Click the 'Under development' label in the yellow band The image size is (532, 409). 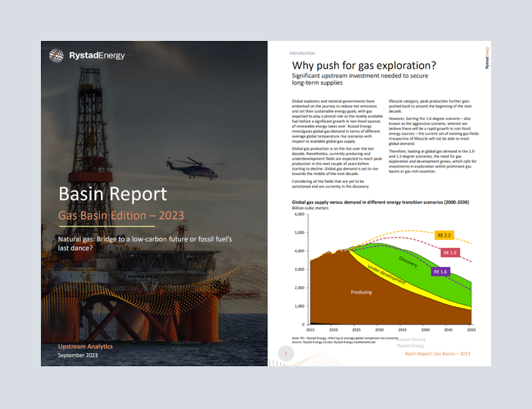click(x=386, y=275)
